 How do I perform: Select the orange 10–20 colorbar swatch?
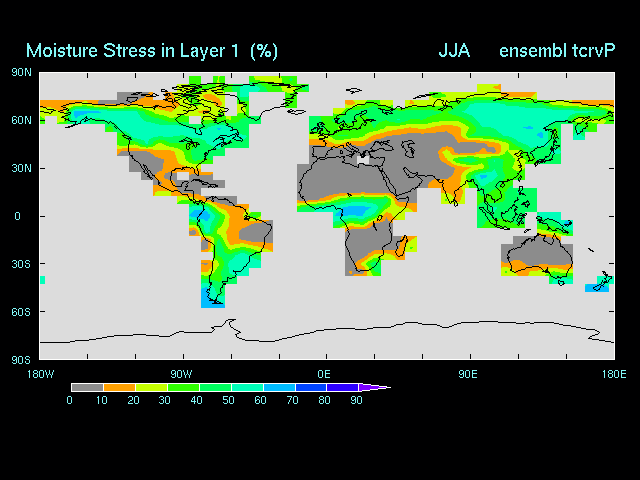tap(119, 387)
